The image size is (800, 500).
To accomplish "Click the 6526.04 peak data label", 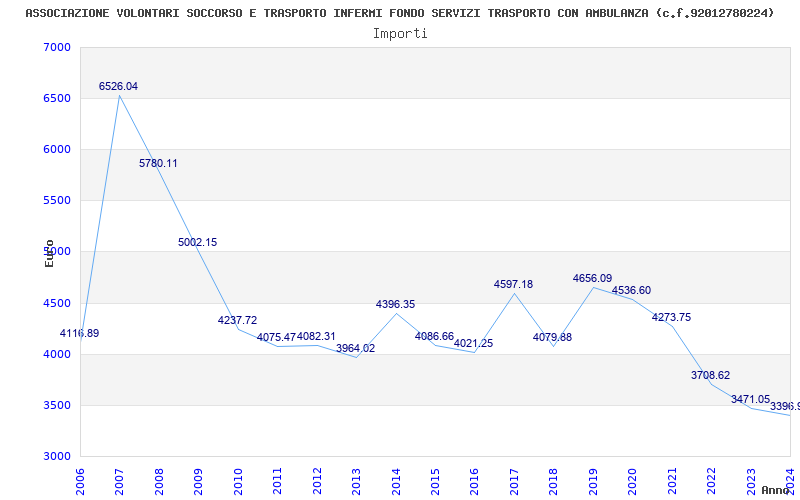I will (118, 87).
